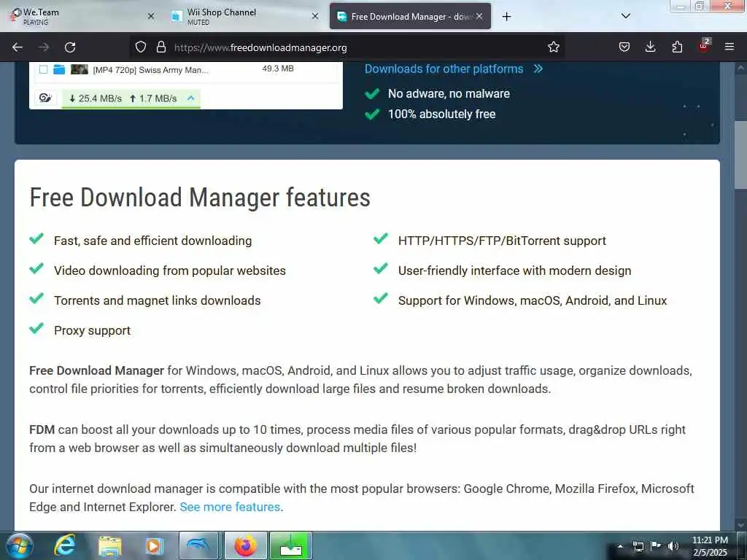Screen dimensions: 747x560
Task: Click the blue folder icon in the Swiss Army Man row
Action: coord(59,69)
